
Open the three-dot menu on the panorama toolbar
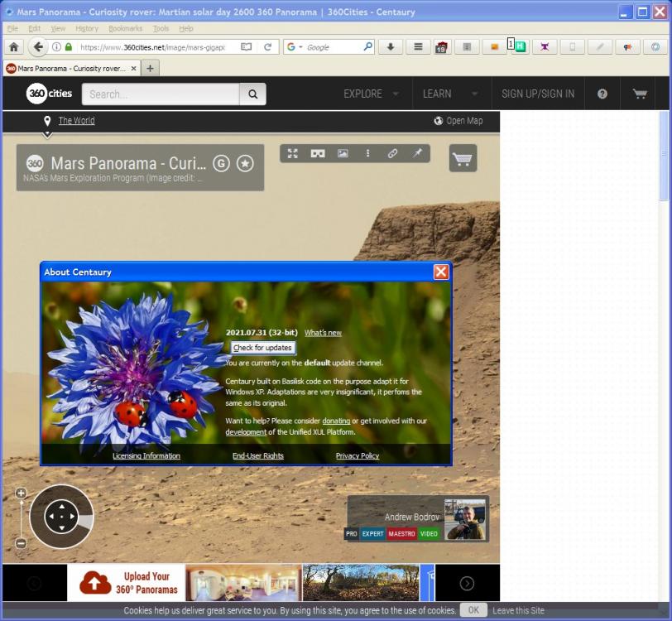click(x=367, y=153)
